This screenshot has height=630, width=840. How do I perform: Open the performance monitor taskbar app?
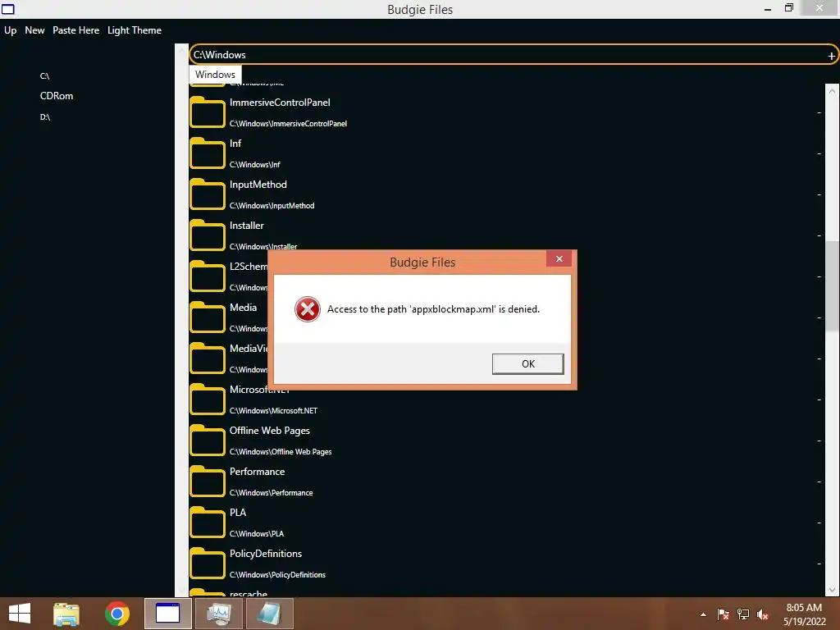tap(218, 614)
